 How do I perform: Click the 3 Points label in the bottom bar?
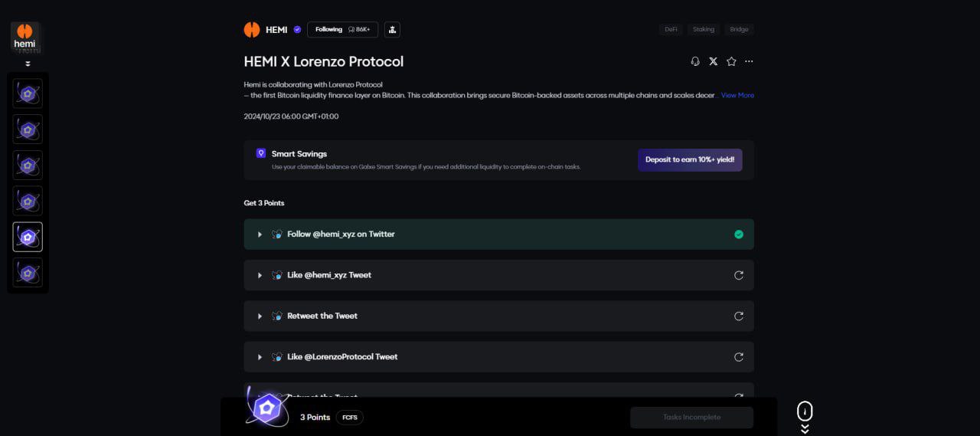coord(315,418)
